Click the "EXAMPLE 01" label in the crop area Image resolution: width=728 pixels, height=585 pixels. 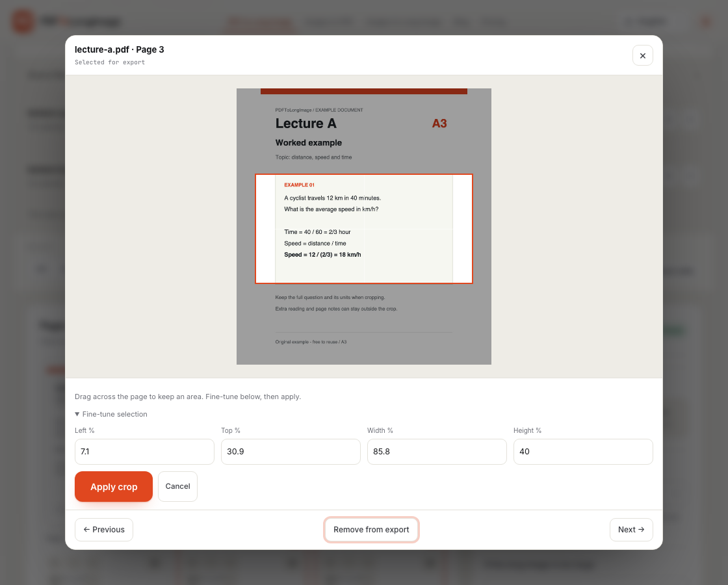[300, 185]
